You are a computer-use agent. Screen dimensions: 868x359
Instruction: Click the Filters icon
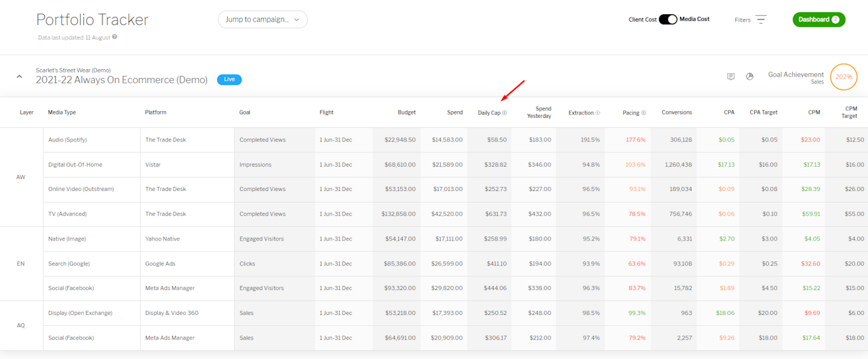pos(761,20)
